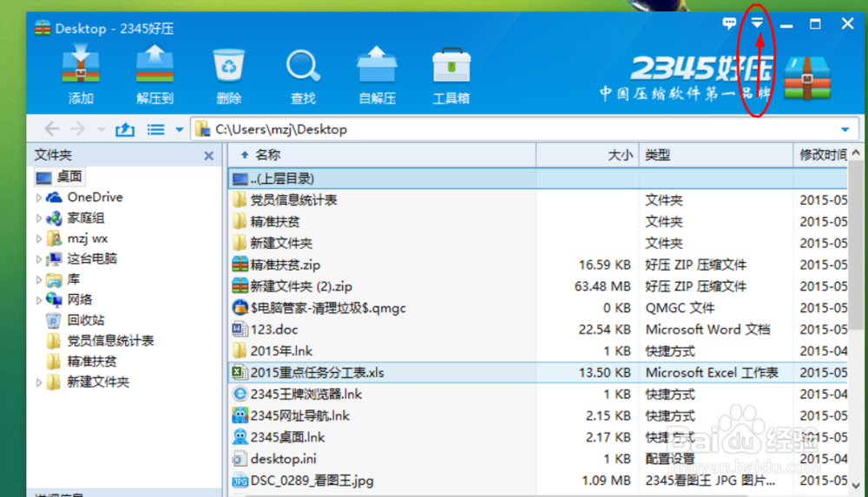
Task: Expand the 网络 tree node
Action: point(38,300)
